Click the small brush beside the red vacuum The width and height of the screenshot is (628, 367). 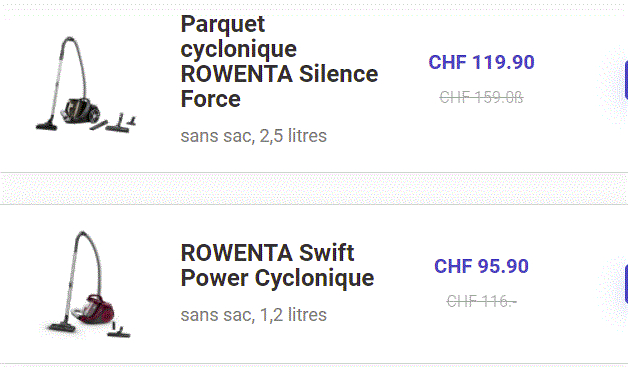pos(120,330)
